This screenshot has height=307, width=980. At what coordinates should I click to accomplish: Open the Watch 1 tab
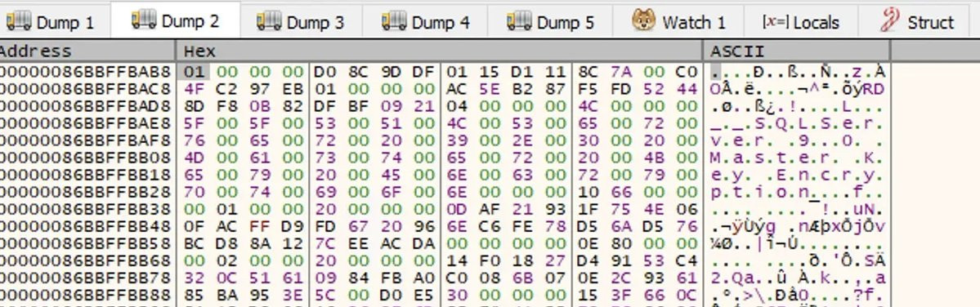pos(678,23)
